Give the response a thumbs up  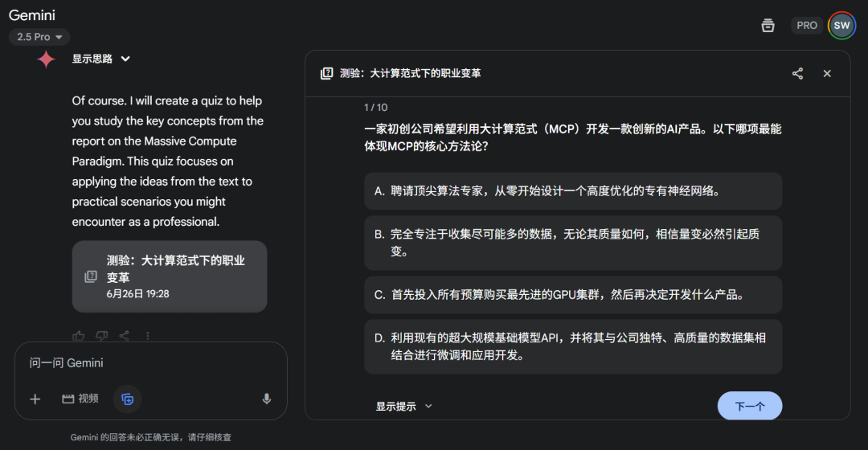(79, 336)
